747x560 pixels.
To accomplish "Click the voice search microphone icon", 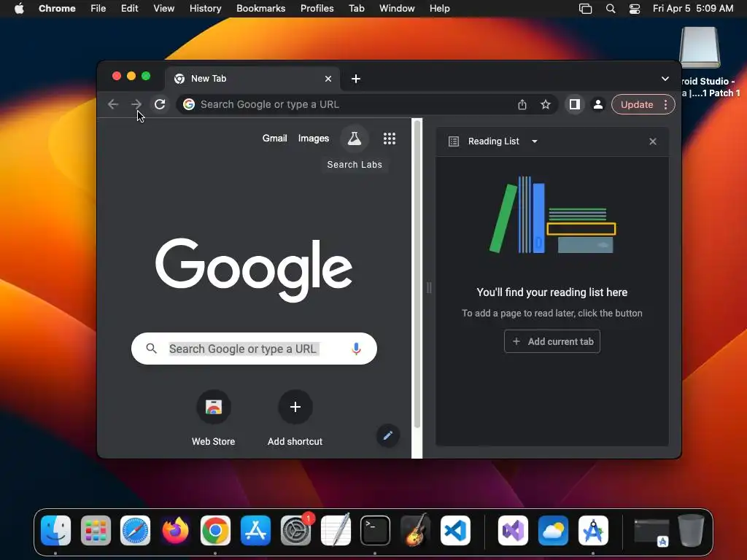I will coord(356,349).
